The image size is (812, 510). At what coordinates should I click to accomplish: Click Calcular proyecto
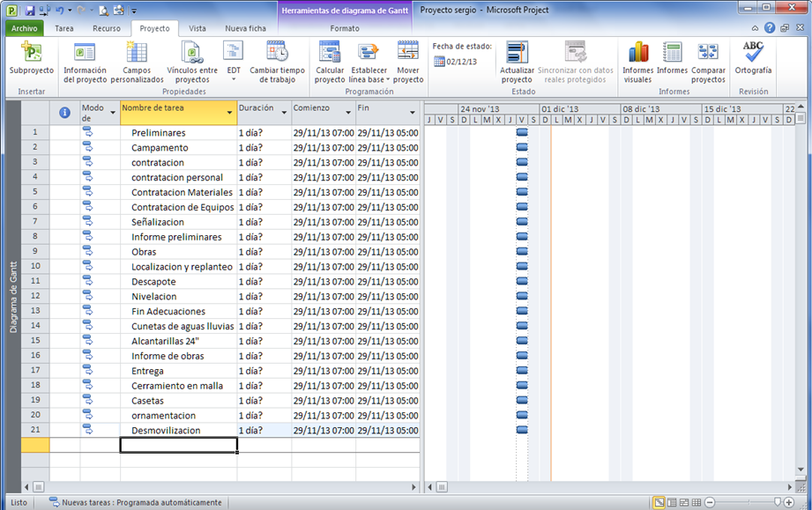[330, 63]
